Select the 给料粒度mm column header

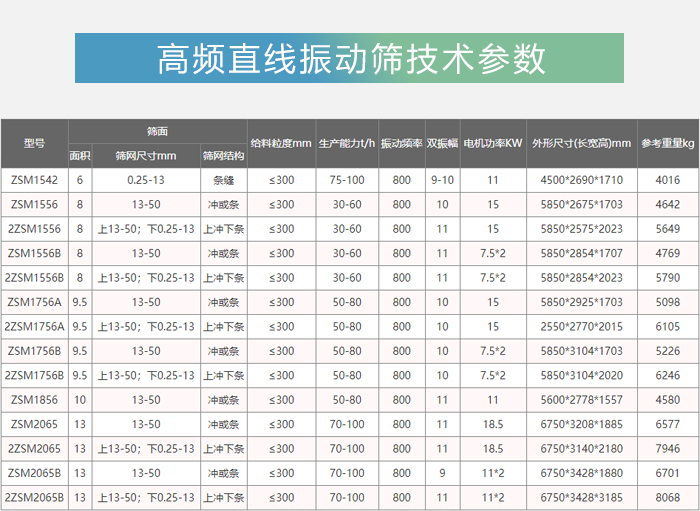pyautogui.click(x=281, y=143)
